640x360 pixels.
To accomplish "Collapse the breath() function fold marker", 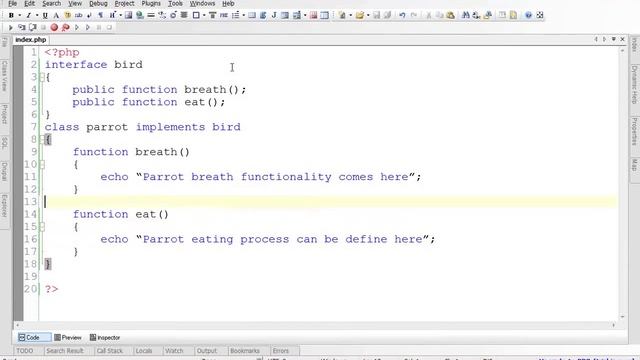I will click(42, 164).
